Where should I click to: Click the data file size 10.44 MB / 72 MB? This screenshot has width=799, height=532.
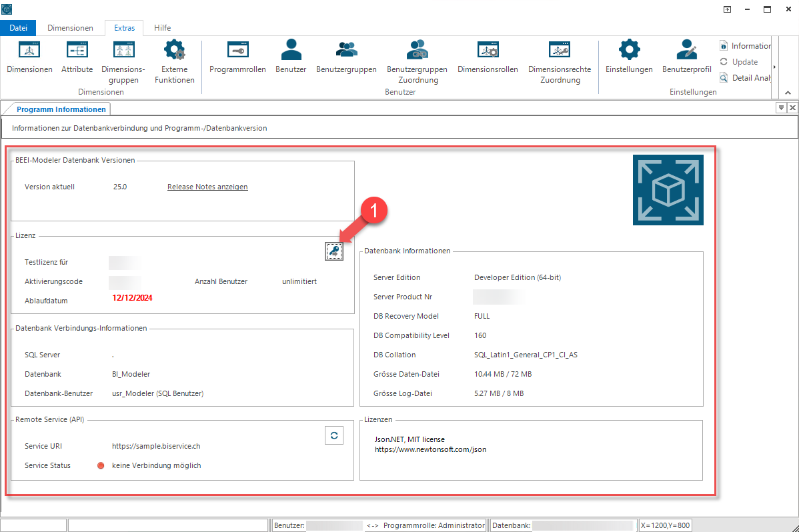[502, 374]
